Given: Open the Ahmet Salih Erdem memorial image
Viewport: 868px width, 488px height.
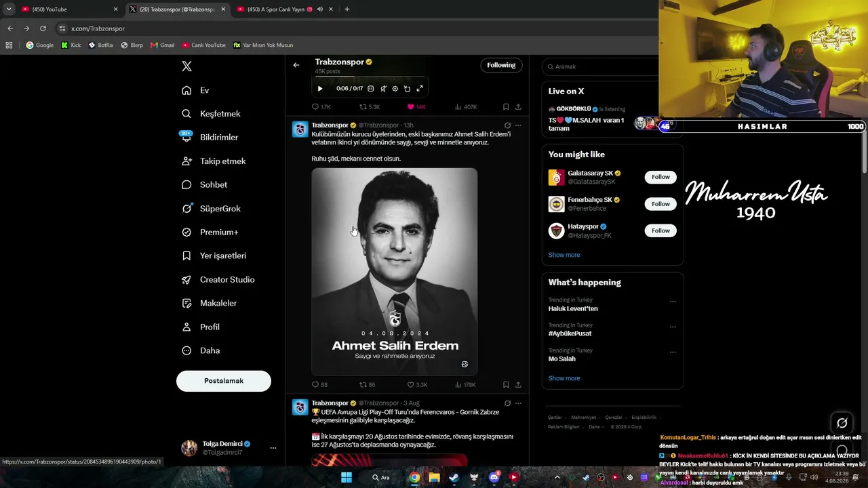Looking at the screenshot, I should coord(395,272).
